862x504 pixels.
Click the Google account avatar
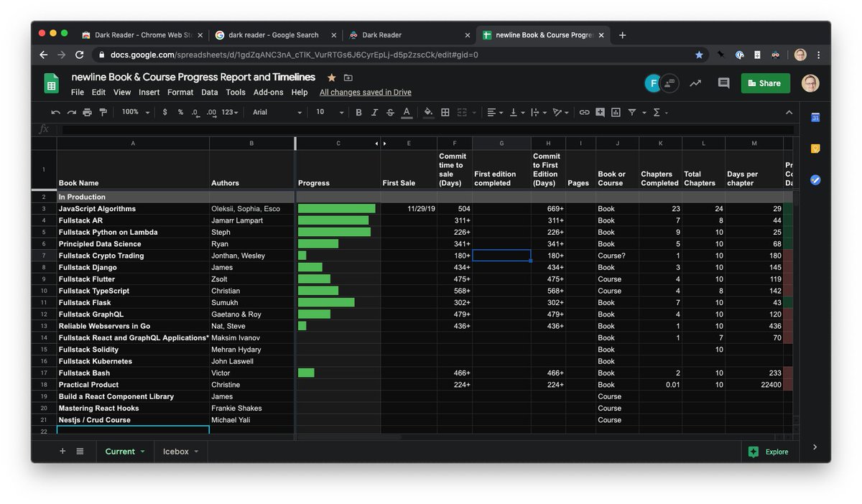810,83
